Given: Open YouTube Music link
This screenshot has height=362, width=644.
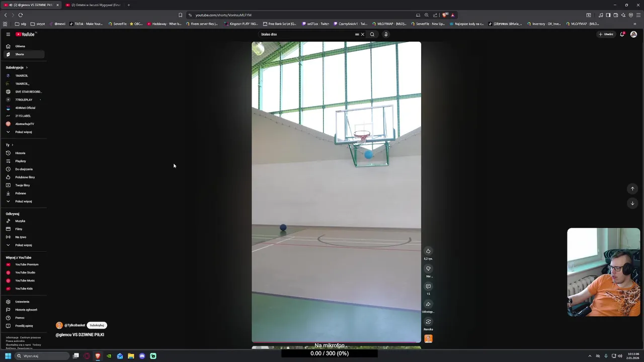Looking at the screenshot, I should point(23,281).
